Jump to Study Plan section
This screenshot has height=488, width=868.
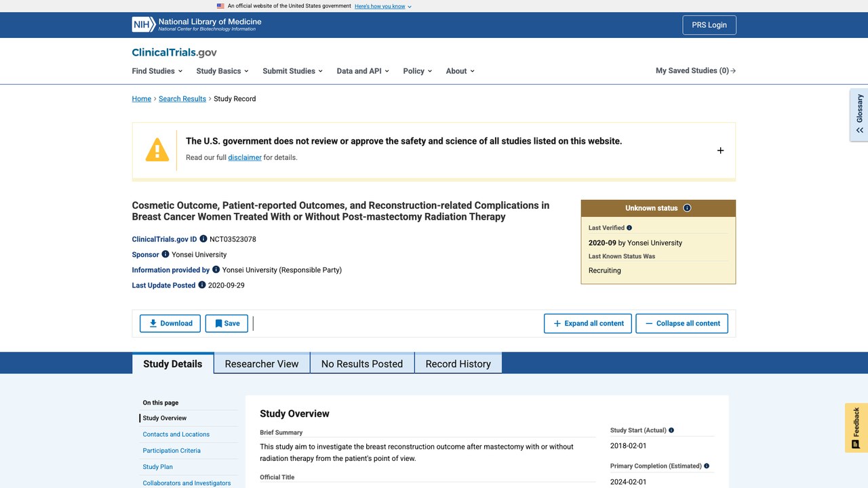(x=158, y=467)
